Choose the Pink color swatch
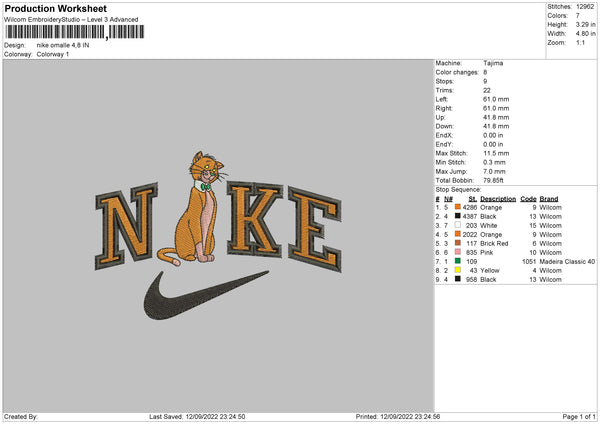Image resolution: width=600 pixels, height=424 pixels. point(457,252)
